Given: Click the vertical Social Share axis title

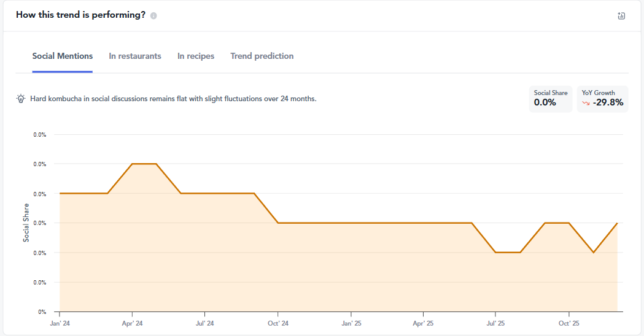Looking at the screenshot, I should pyautogui.click(x=26, y=223).
